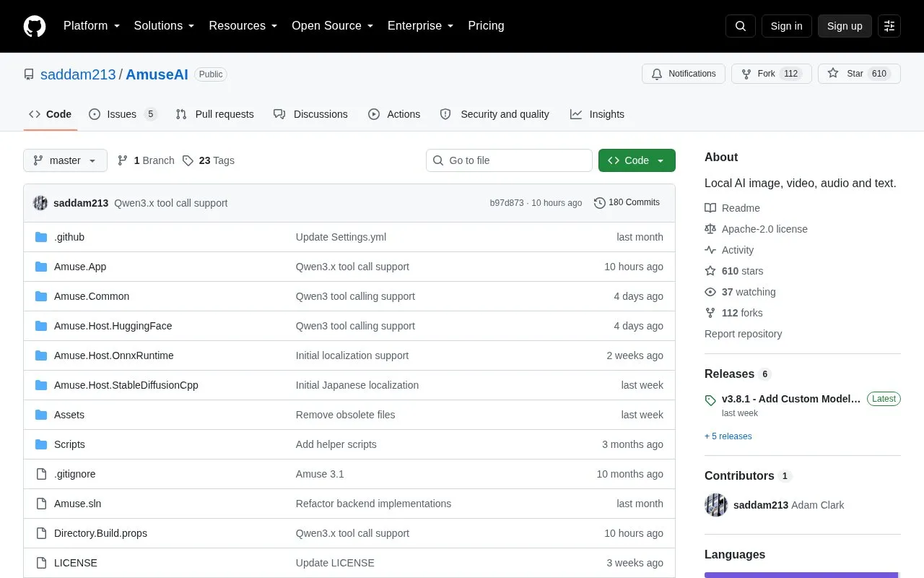
Task: Switch to the Actions tab
Action: click(x=394, y=114)
